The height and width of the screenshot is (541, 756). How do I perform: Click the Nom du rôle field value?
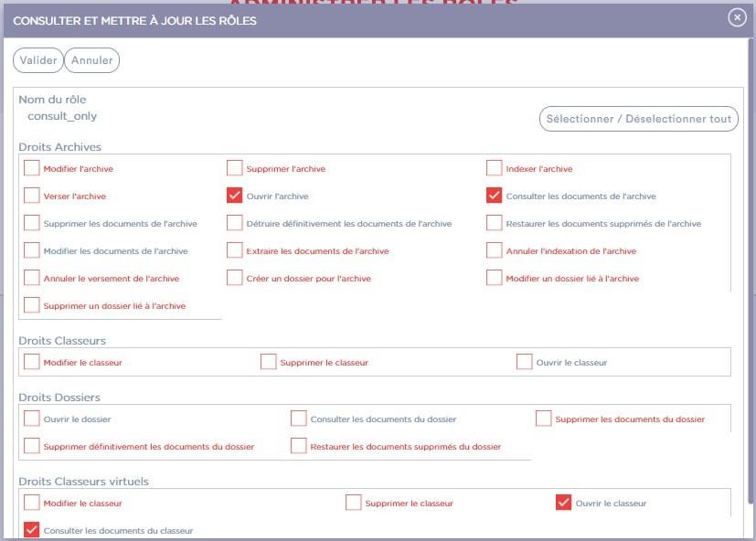point(62,116)
